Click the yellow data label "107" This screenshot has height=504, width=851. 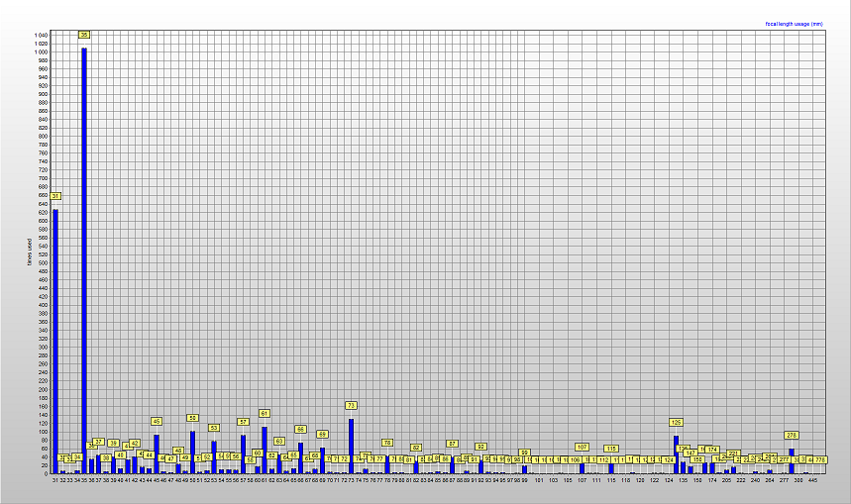point(582,448)
